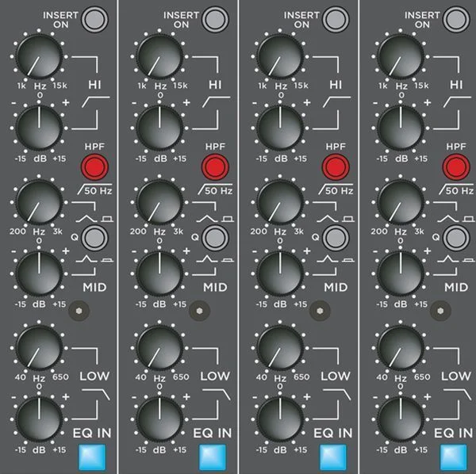The width and height of the screenshot is (476, 474).
Task: Click HI frequency knob on fourth channel
Action: pyautogui.click(x=401, y=57)
